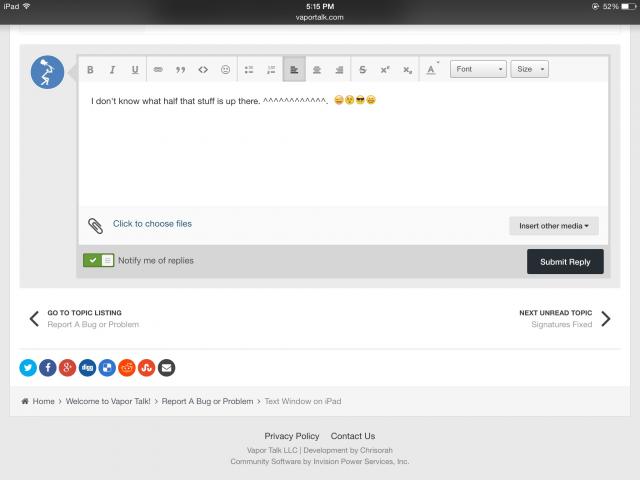Image resolution: width=640 pixels, height=480 pixels.
Task: Toggle Notify me of replies switch
Action: click(99, 261)
